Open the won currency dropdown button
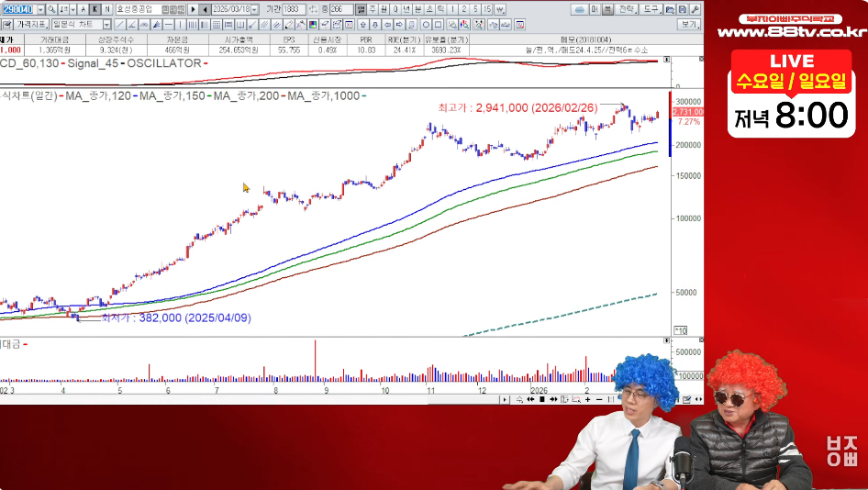The height and width of the screenshot is (490, 868). pyautogui.click(x=500, y=9)
